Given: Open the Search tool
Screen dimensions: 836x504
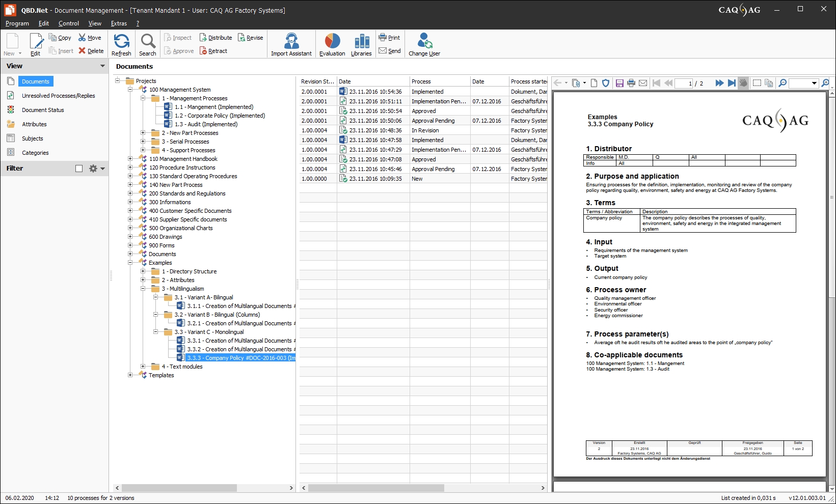Looking at the screenshot, I should point(148,42).
